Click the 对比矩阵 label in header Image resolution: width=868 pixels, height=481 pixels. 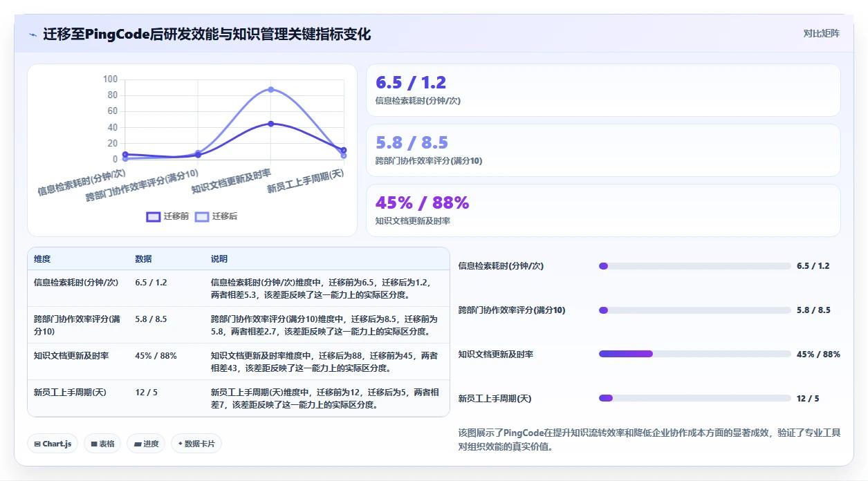822,33
